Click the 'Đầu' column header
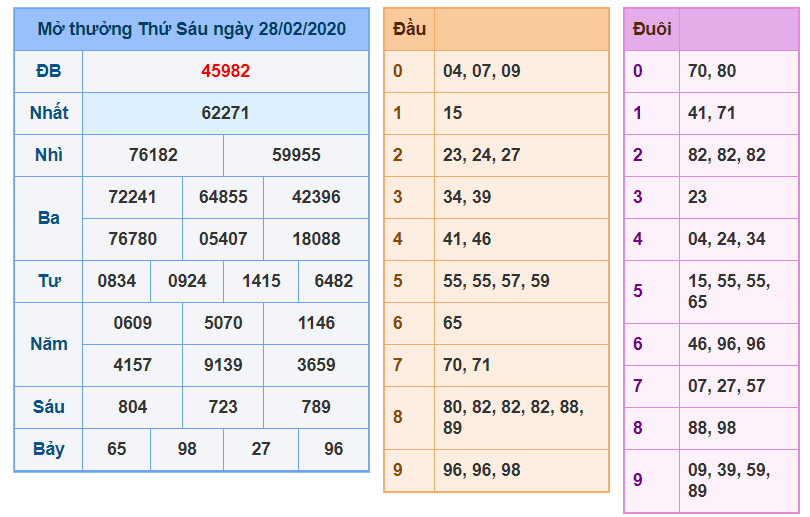This screenshot has width=810, height=517. [x=409, y=29]
